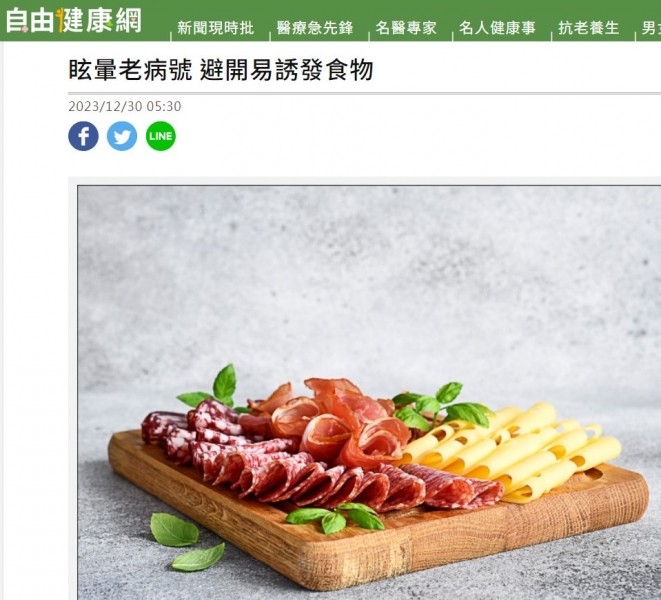Open the partially visible 男 navigation item
Screen dimensions: 661x600
pyautogui.click(x=651, y=28)
